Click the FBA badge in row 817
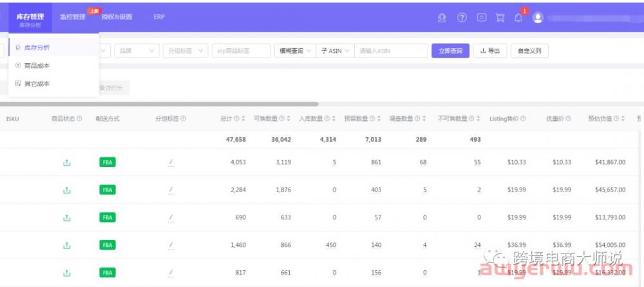 click(107, 273)
